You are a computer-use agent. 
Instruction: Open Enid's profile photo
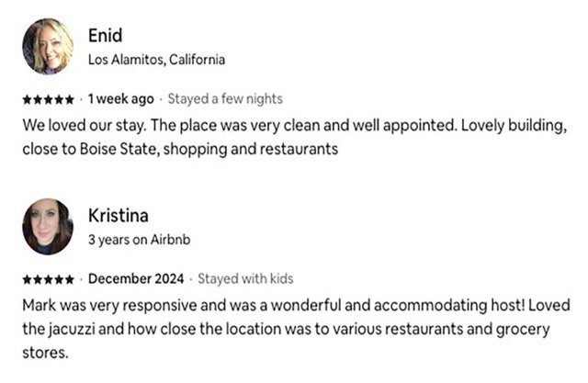pyautogui.click(x=48, y=47)
